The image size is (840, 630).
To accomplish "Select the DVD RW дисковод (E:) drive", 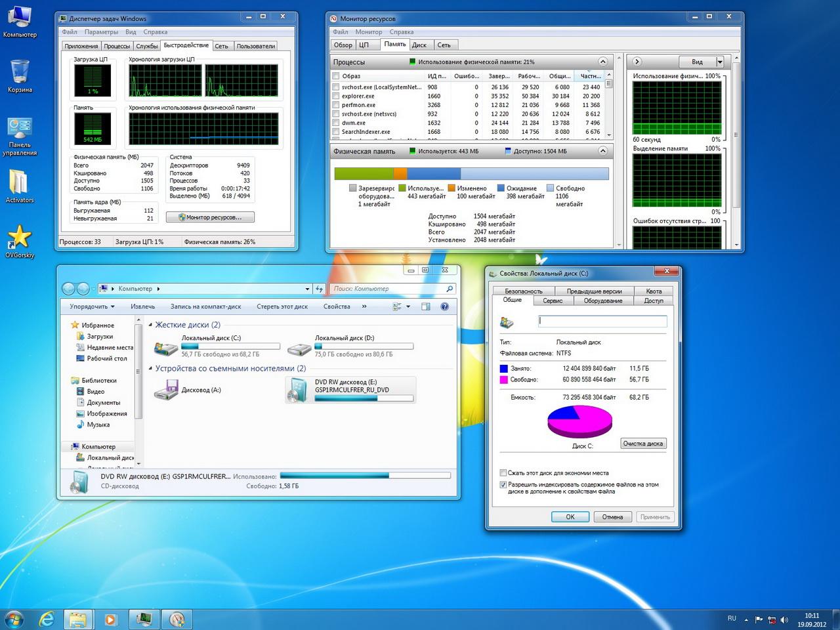I will pos(350,390).
